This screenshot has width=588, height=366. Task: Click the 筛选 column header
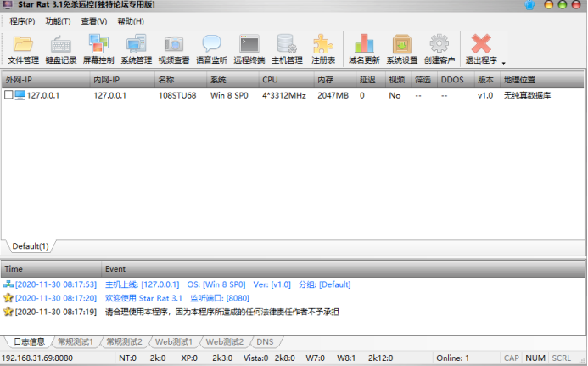click(423, 80)
